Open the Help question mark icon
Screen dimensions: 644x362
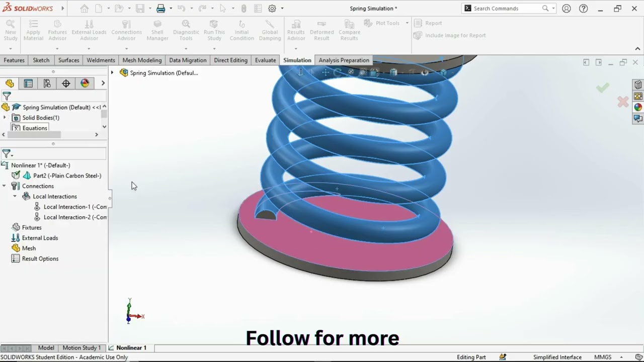click(x=584, y=9)
